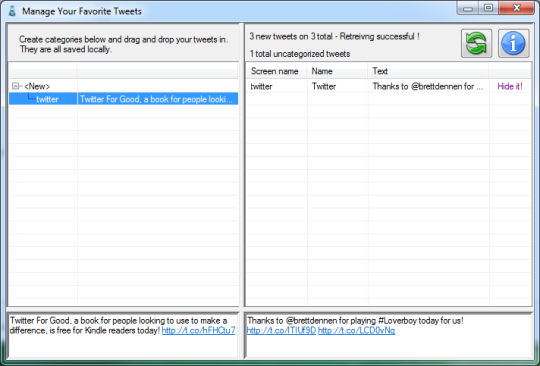This screenshot has width=540, height=366.
Task: Open the http://t.co/ITIUf9D link
Action: pyautogui.click(x=281, y=331)
